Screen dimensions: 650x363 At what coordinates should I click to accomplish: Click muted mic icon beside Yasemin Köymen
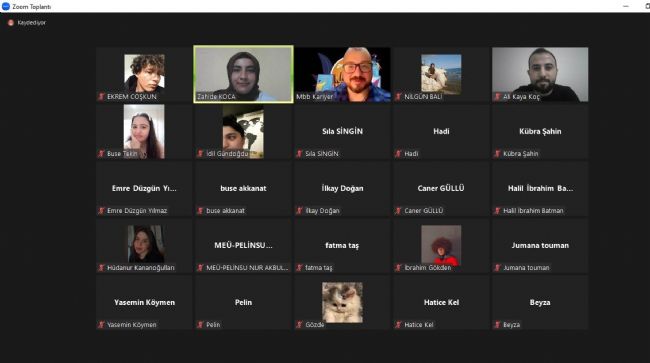coord(101,325)
